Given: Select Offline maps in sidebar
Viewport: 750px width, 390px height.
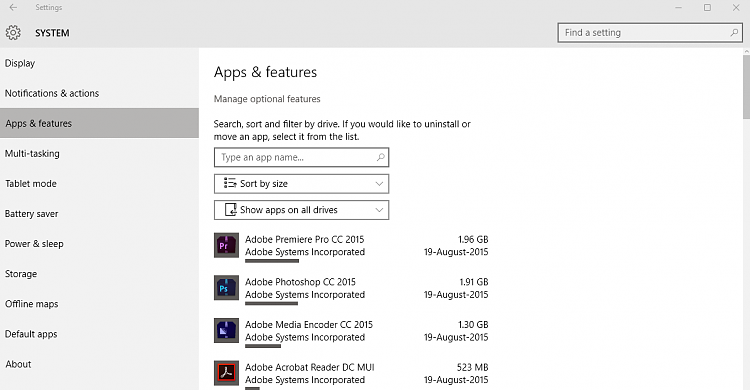Looking at the screenshot, I should tap(99, 304).
